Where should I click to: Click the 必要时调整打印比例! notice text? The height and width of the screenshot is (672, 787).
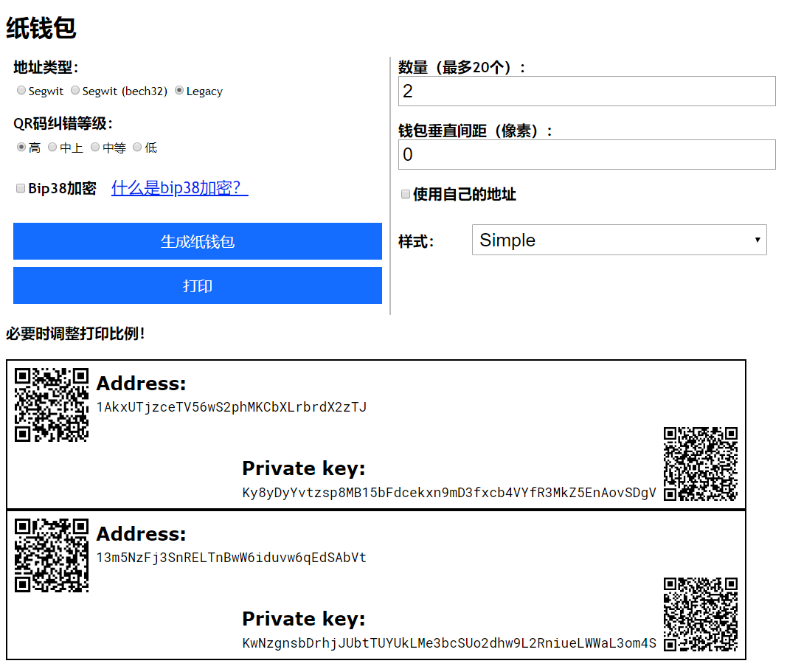tap(76, 333)
